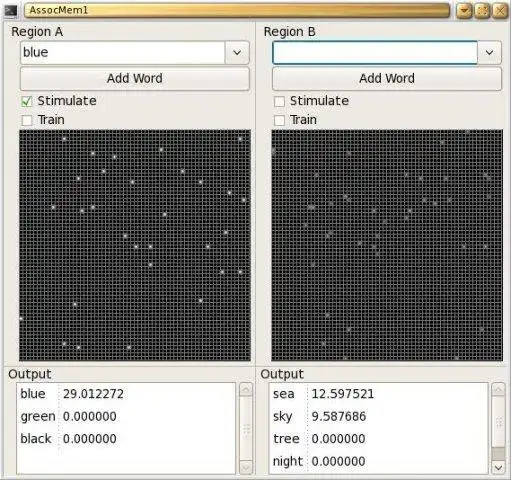Click up arrow of Region B output scrollbar
This screenshot has height=480, width=511.
click(x=498, y=390)
